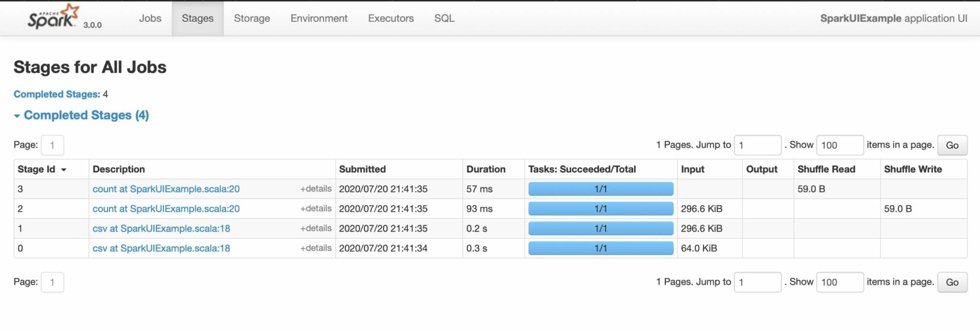Sort table by Input header
This screenshot has height=332, width=980.
point(692,169)
